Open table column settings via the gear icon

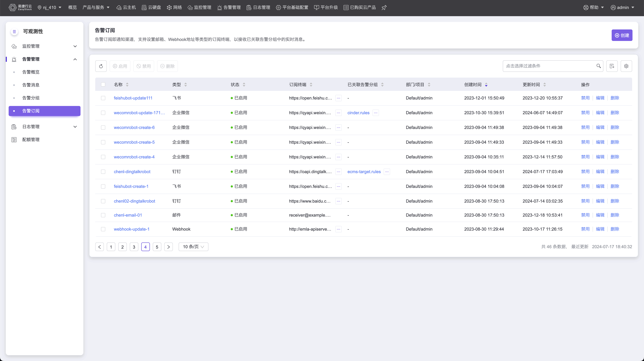(x=626, y=66)
